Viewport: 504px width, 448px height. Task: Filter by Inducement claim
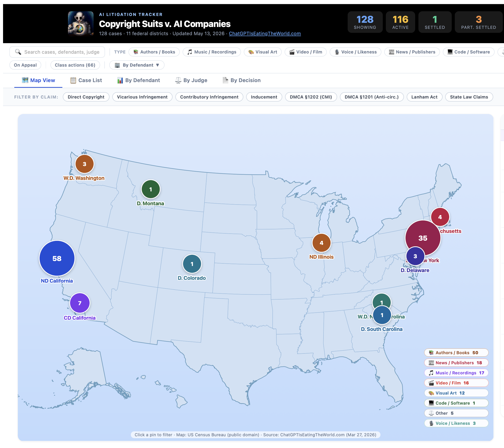[x=264, y=97]
